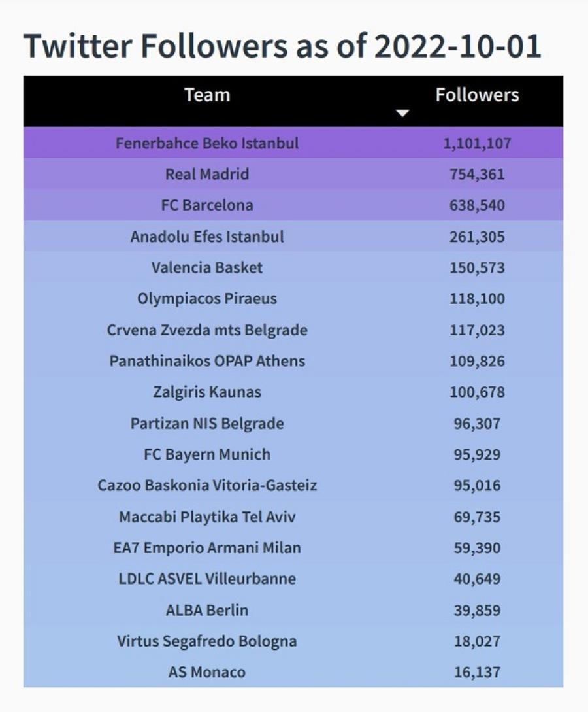The width and height of the screenshot is (588, 712).
Task: Sort by the Team column header
Action: pyautogui.click(x=207, y=95)
